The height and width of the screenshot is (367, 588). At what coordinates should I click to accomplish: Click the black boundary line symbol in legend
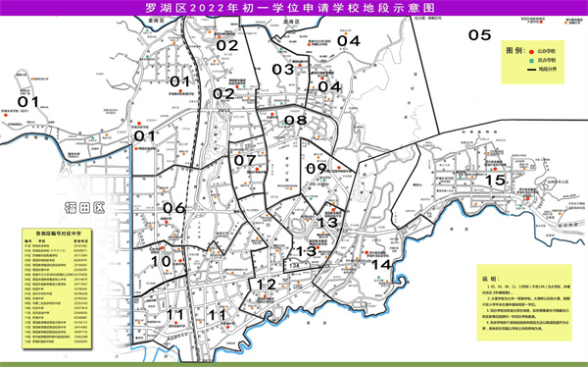click(531, 70)
